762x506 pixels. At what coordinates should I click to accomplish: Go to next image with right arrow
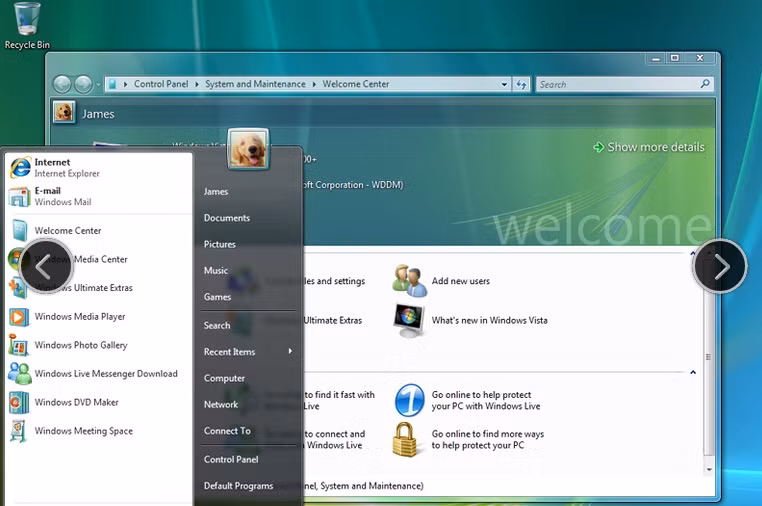[x=720, y=266]
